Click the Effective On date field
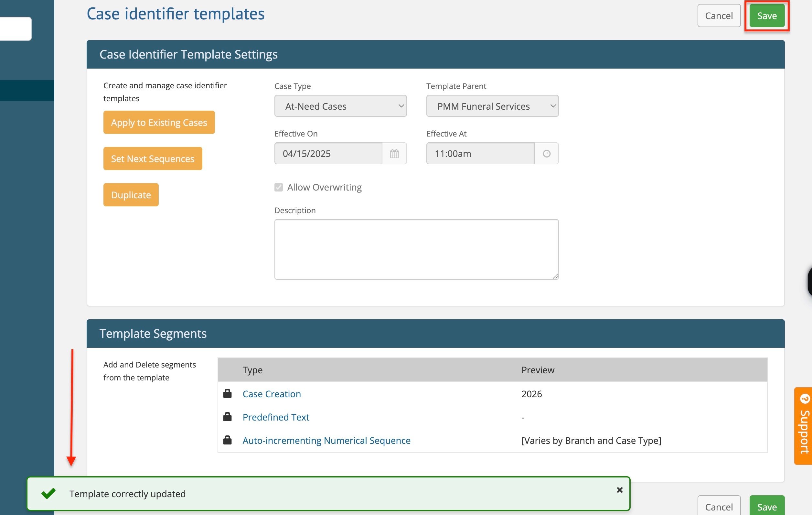The height and width of the screenshot is (515, 812). click(328, 154)
